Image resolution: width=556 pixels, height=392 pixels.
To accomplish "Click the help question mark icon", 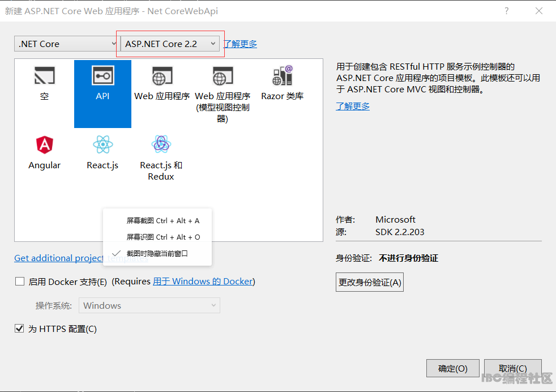I will click(507, 11).
